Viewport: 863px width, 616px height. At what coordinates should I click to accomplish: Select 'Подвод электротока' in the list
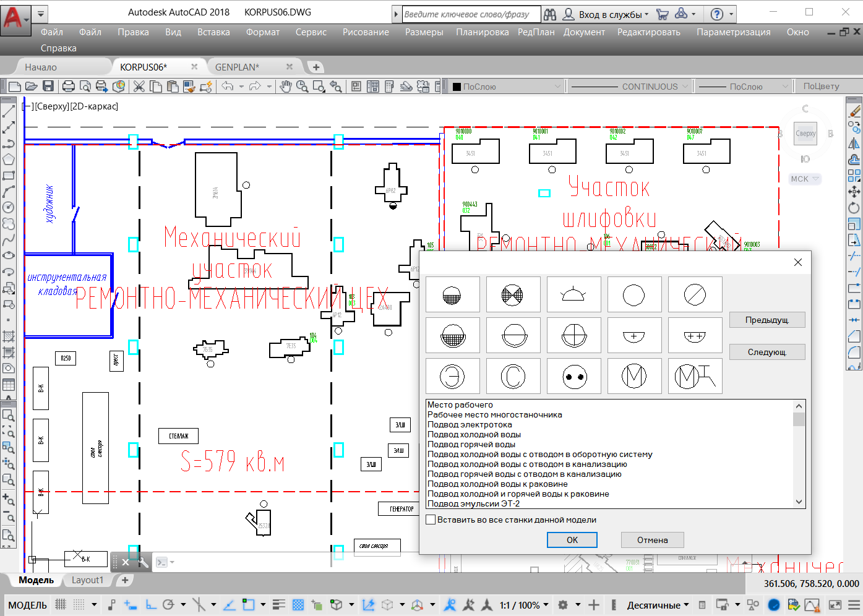pos(470,425)
